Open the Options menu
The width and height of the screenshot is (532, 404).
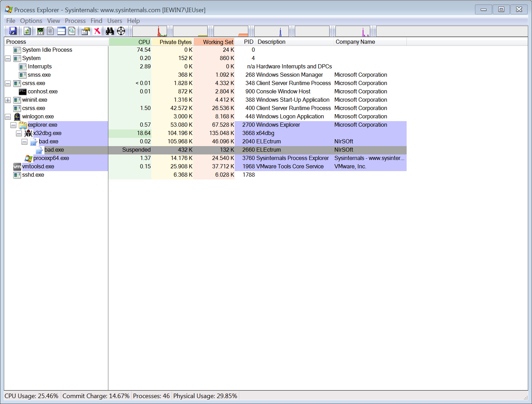(x=31, y=21)
